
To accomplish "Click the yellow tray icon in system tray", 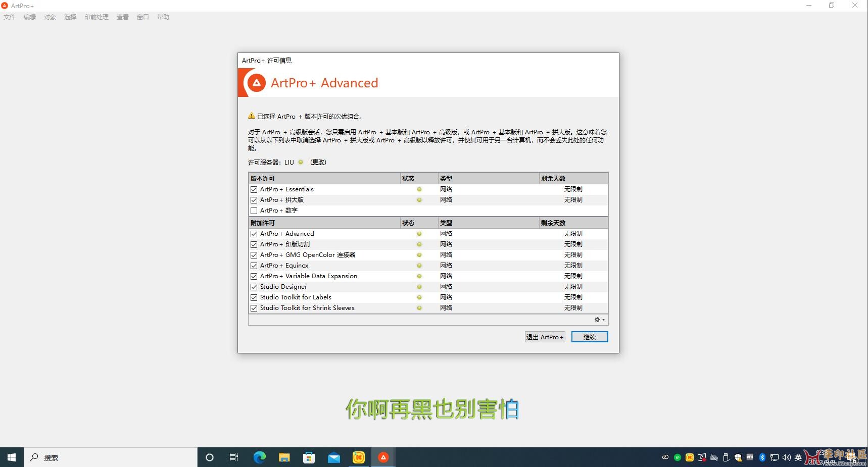I will [690, 457].
